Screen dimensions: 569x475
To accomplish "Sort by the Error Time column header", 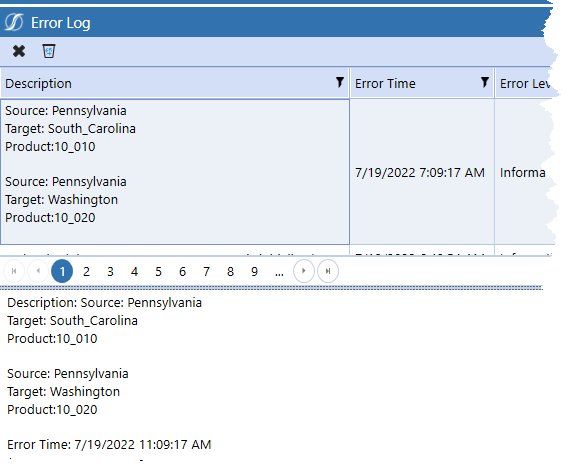I will pos(385,83).
